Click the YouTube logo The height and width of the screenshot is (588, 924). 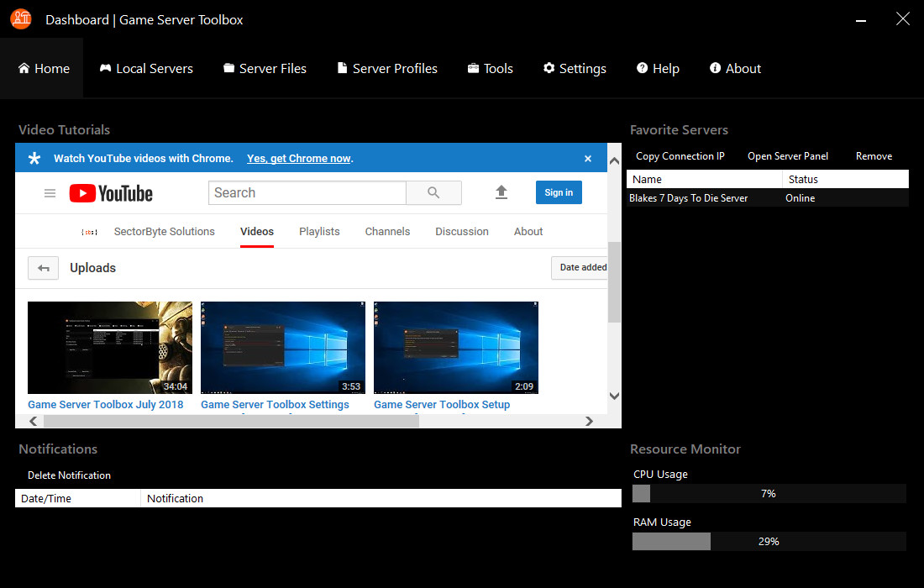tap(110, 192)
